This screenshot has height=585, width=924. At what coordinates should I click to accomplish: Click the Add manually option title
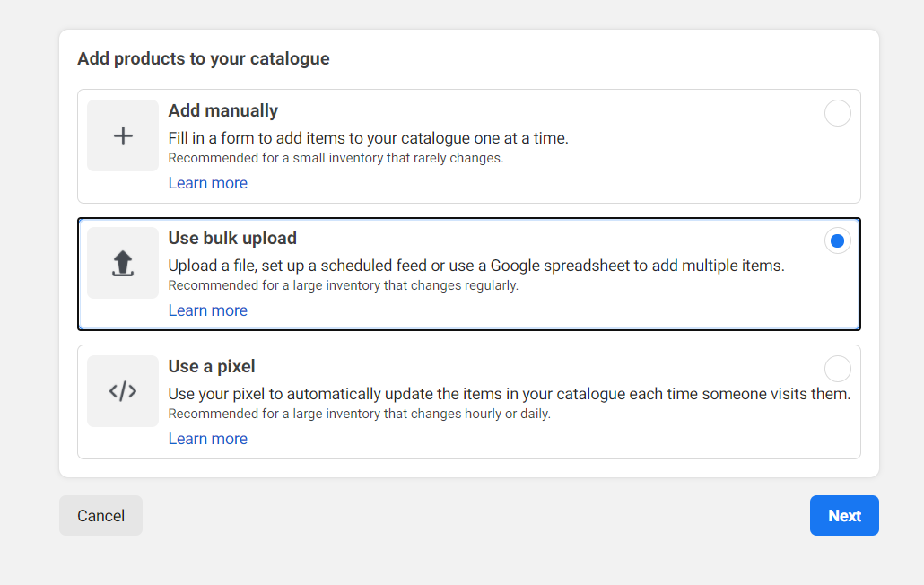[x=223, y=111]
